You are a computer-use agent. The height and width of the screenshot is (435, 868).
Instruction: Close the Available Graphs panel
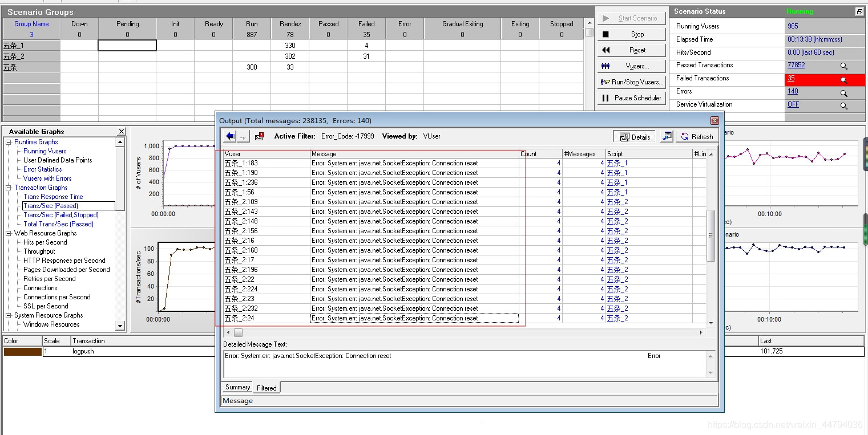click(121, 132)
